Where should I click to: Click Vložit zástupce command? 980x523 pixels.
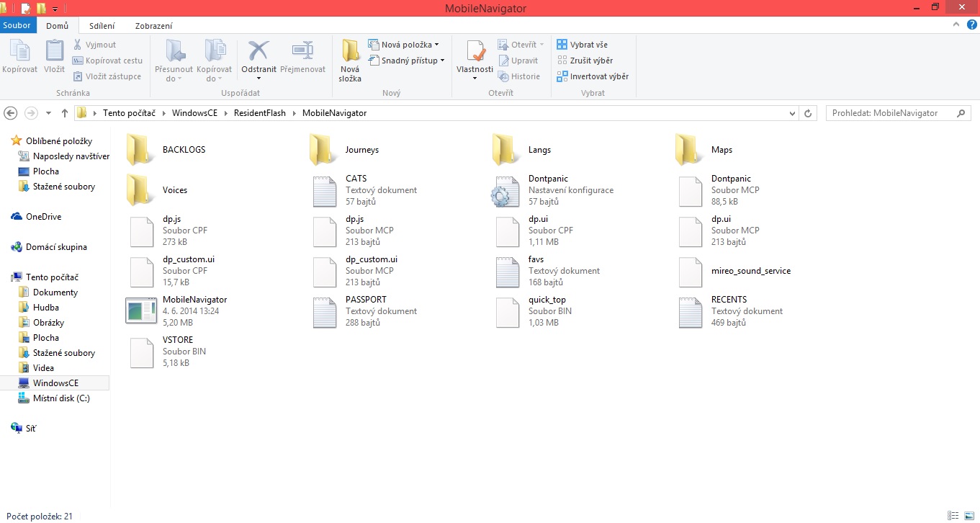107,76
